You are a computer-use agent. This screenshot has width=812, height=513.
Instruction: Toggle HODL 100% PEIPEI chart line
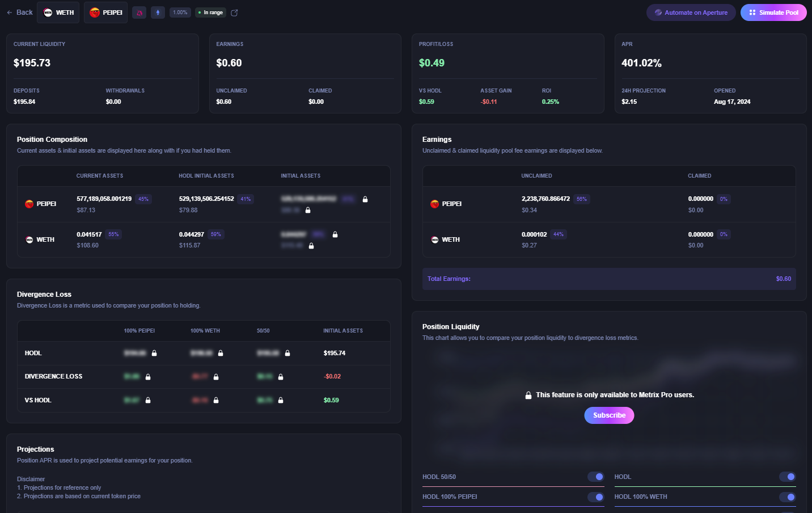tap(595, 497)
